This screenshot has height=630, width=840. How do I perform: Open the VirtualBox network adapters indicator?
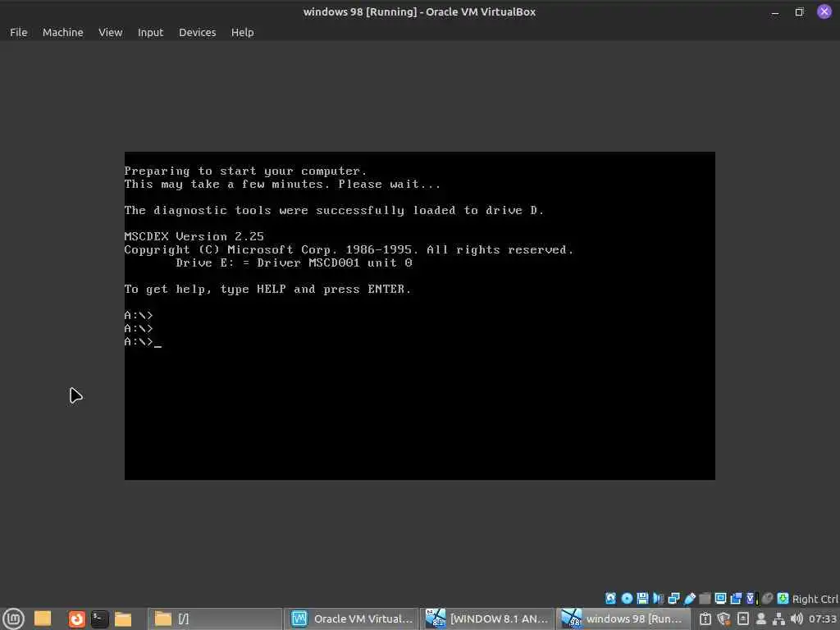pos(673,598)
